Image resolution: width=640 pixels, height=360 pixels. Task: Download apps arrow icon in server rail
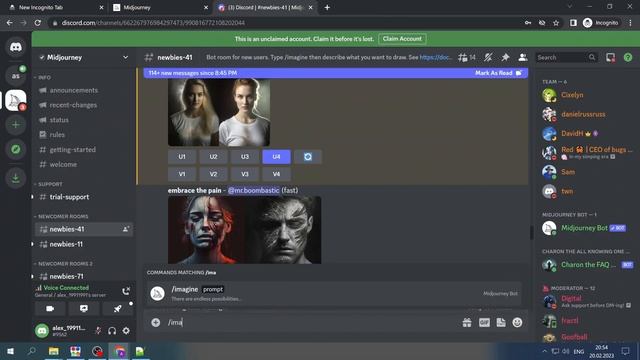tap(16, 178)
